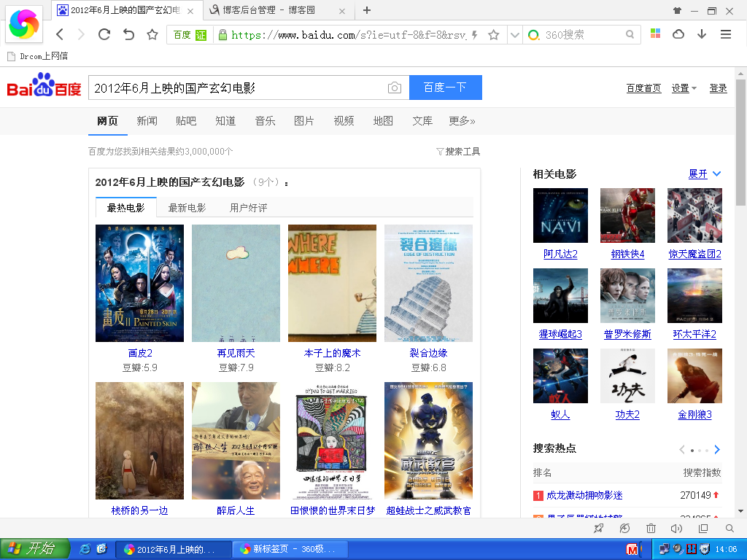The height and width of the screenshot is (560, 747).
Task: Click the red M tray icon in taskbar
Action: tap(632, 550)
